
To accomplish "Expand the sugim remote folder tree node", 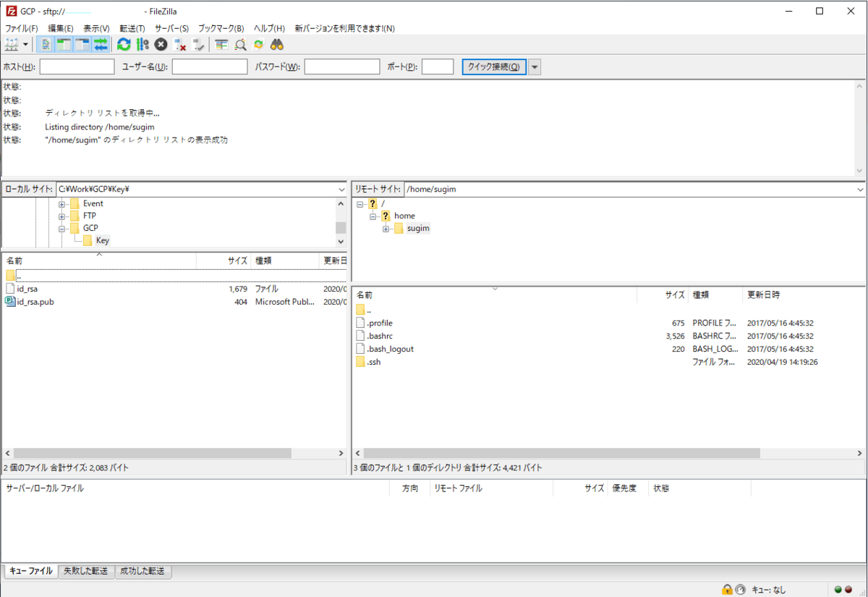I will point(386,229).
